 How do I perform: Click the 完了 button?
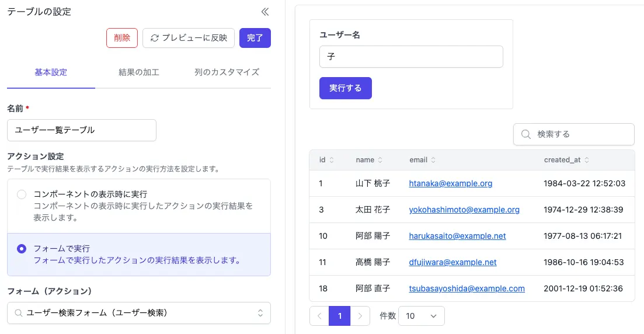click(255, 38)
